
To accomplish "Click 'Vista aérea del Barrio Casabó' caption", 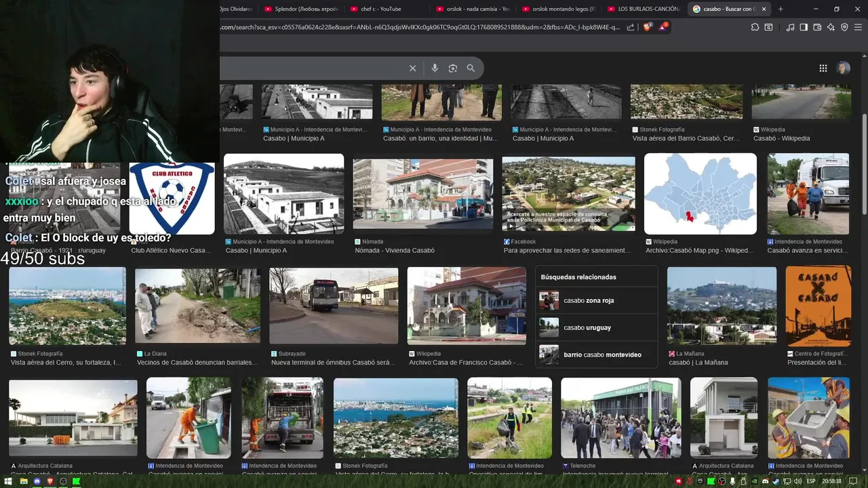I will click(686, 138).
